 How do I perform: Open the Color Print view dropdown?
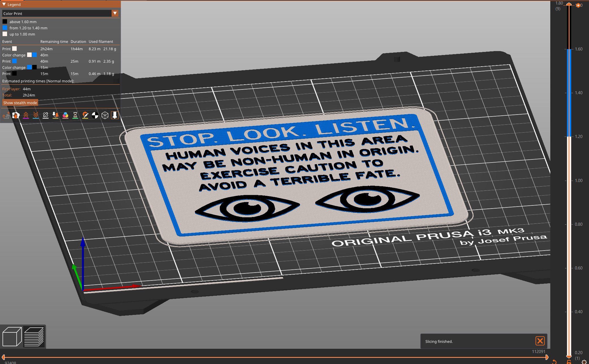tap(115, 13)
